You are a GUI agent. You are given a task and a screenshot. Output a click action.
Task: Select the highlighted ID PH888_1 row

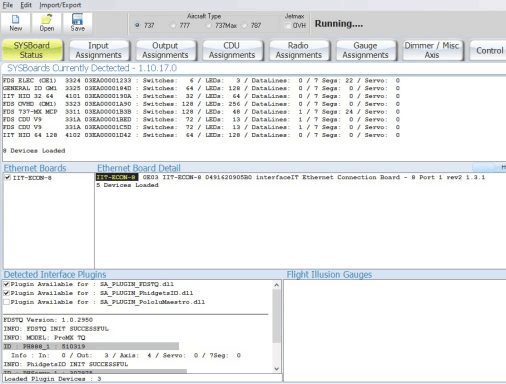coord(91,346)
